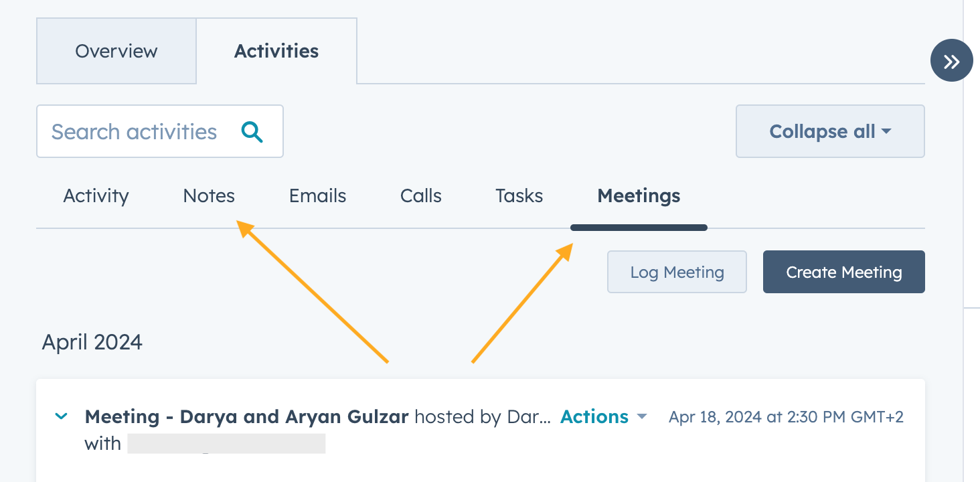Select the Activities tab
The height and width of the screenshot is (482, 980).
point(276,51)
